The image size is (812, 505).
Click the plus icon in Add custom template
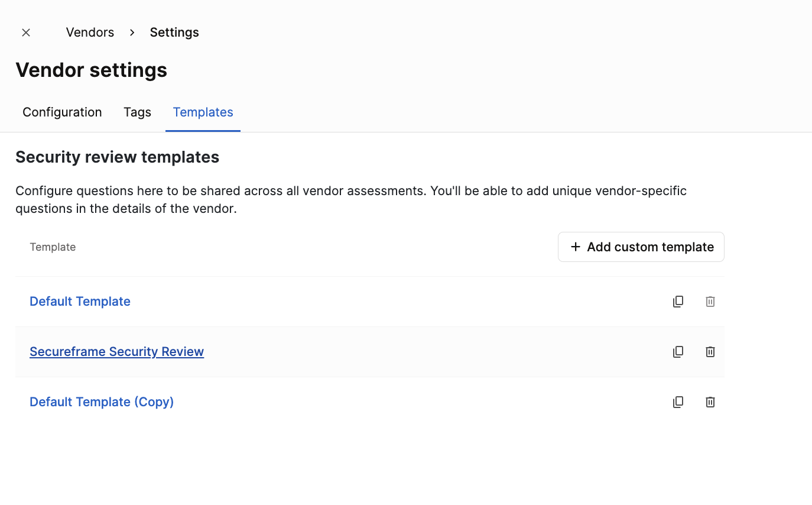pyautogui.click(x=575, y=247)
